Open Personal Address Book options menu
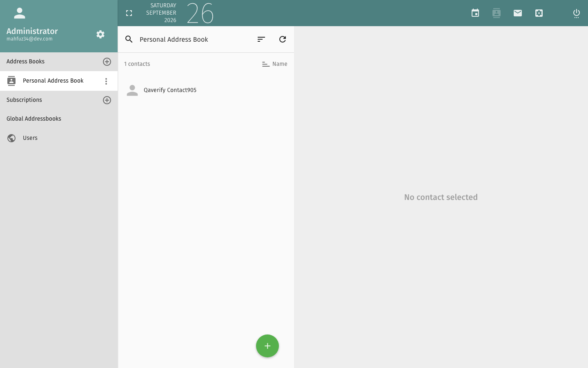 pos(106,81)
